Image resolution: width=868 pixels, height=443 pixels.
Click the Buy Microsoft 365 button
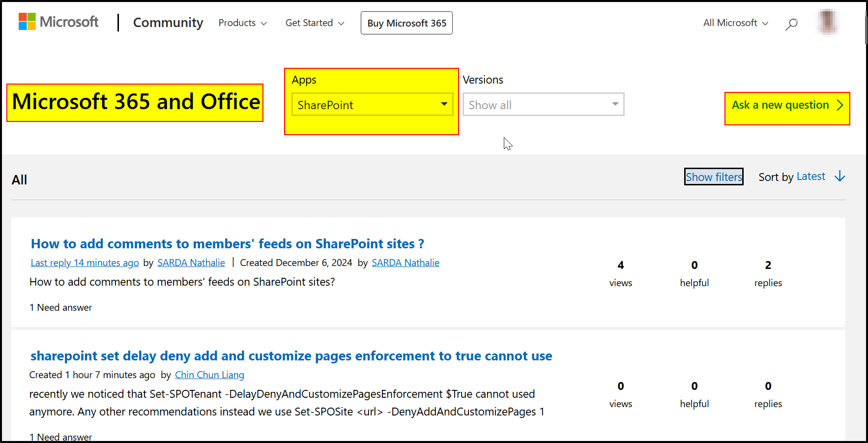click(406, 23)
